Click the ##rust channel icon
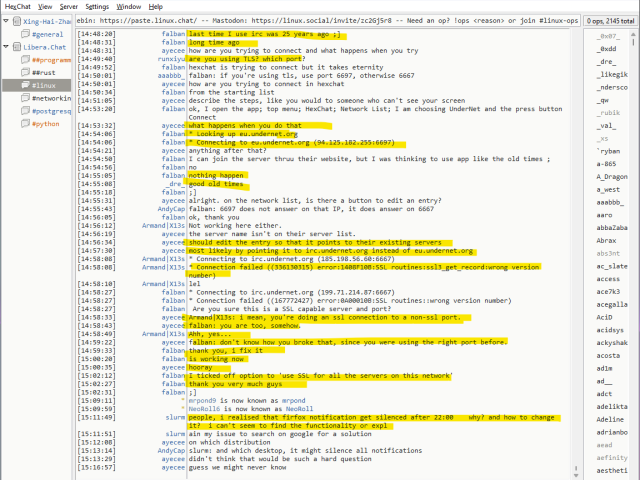This screenshot has height=480, width=640. [25, 72]
